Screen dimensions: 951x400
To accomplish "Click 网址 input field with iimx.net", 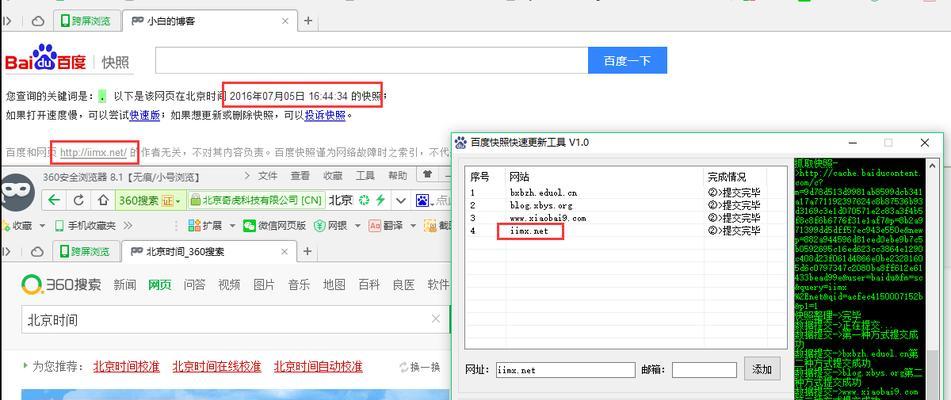I will point(565,369).
